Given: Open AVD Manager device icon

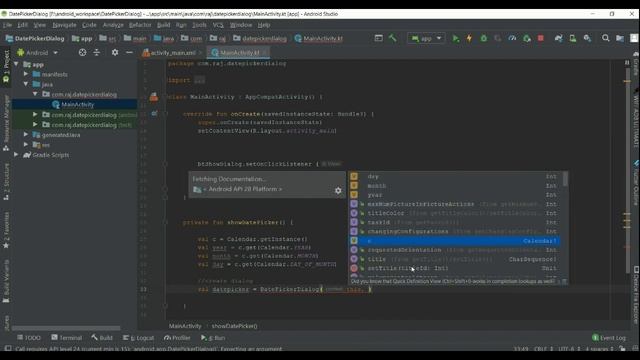Looking at the screenshot, I should [x=573, y=38].
